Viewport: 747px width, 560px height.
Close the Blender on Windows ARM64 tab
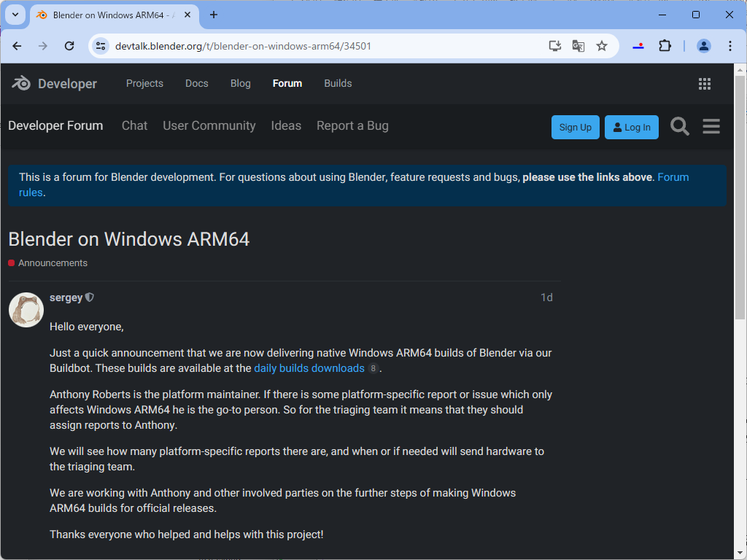pos(187,15)
